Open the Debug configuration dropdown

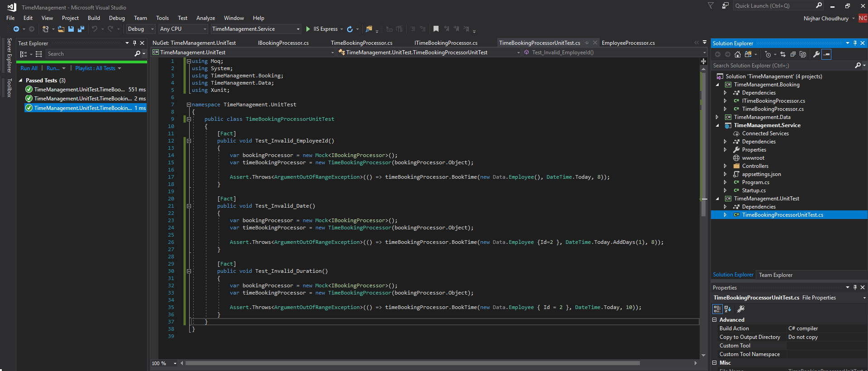(x=140, y=29)
